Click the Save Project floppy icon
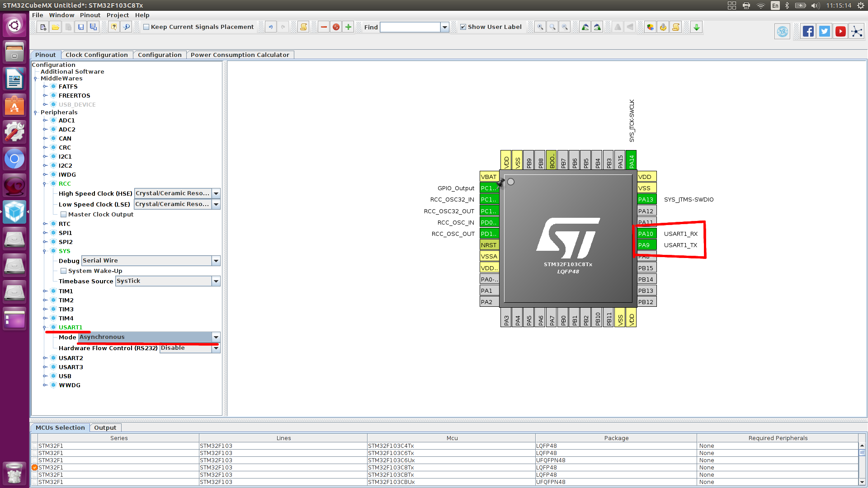Viewport: 868px width, 488px height. (81, 27)
